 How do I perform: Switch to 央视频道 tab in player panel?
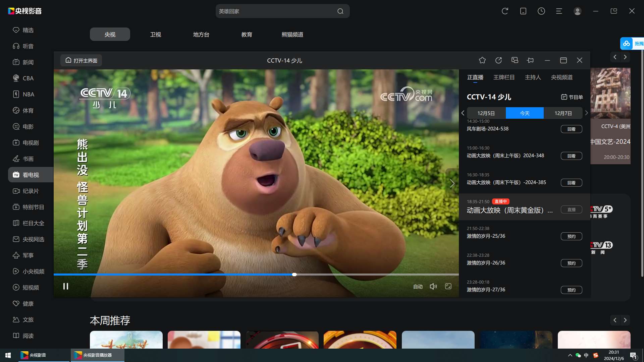click(561, 77)
